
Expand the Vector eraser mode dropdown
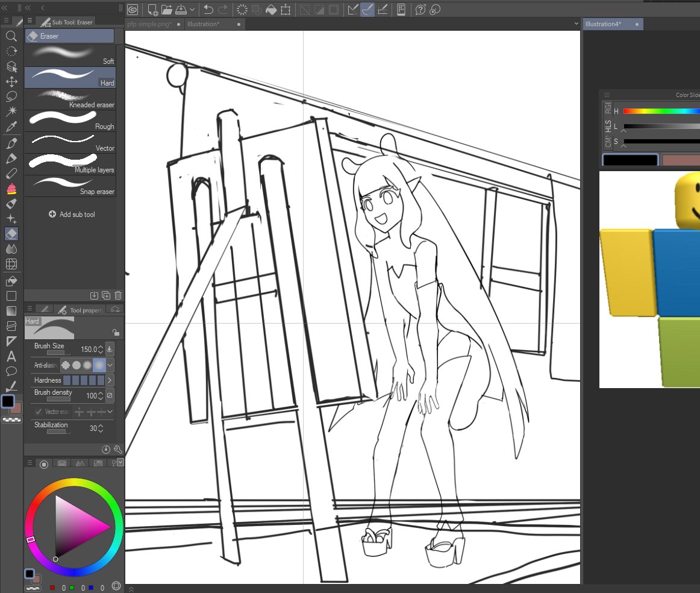click(110, 411)
